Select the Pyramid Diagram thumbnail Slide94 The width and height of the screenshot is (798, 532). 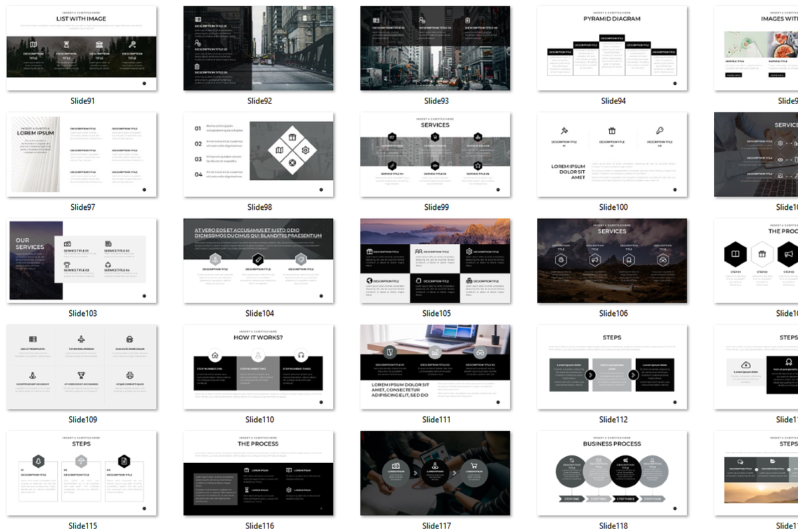[612, 47]
